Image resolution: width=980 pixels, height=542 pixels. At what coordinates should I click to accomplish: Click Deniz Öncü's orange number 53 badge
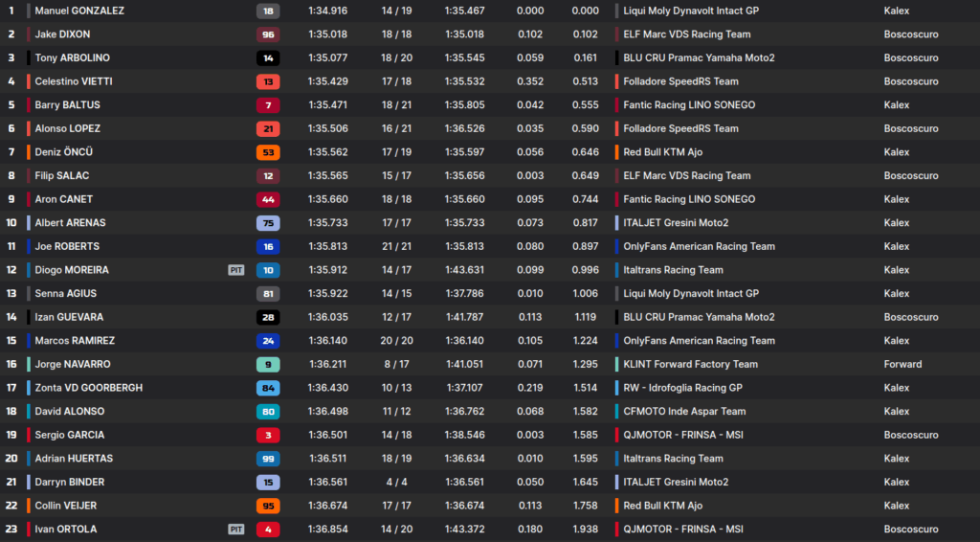268,152
